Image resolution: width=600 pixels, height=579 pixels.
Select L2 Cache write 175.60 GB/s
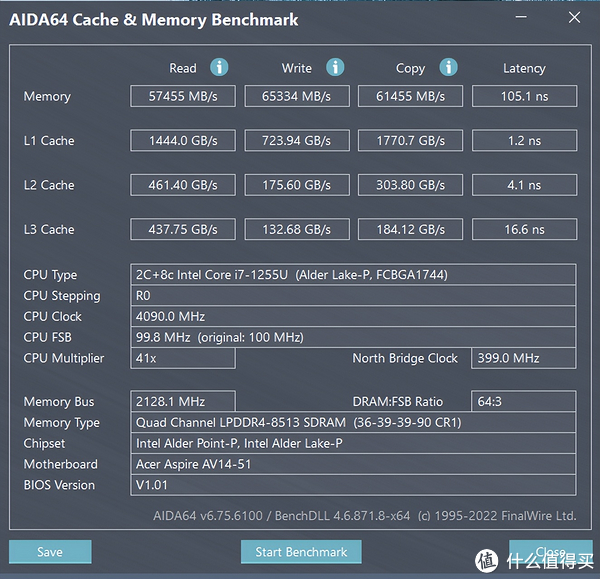(x=297, y=185)
